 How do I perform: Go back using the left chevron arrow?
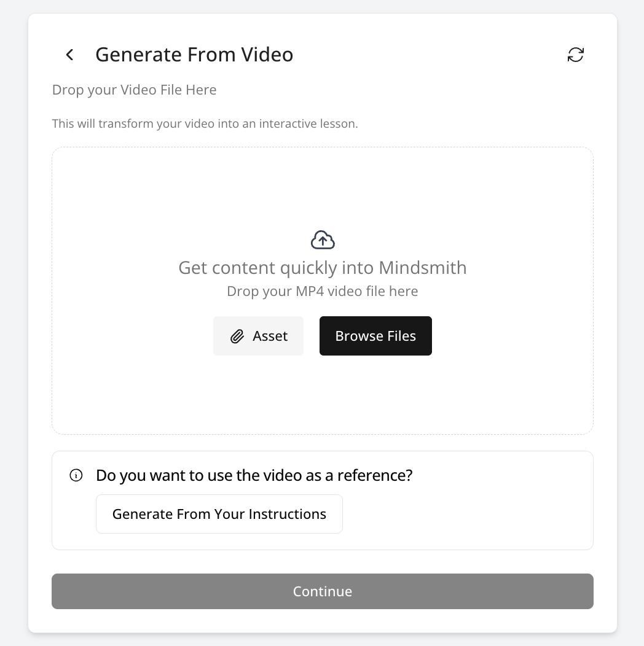[x=70, y=55]
